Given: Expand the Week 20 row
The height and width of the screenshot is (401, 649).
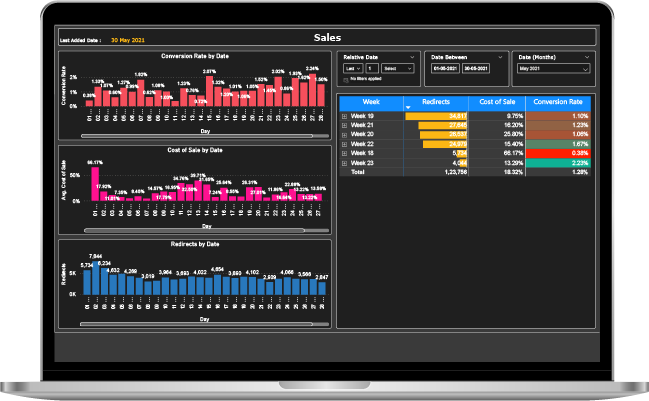Looking at the screenshot, I should 344,135.
